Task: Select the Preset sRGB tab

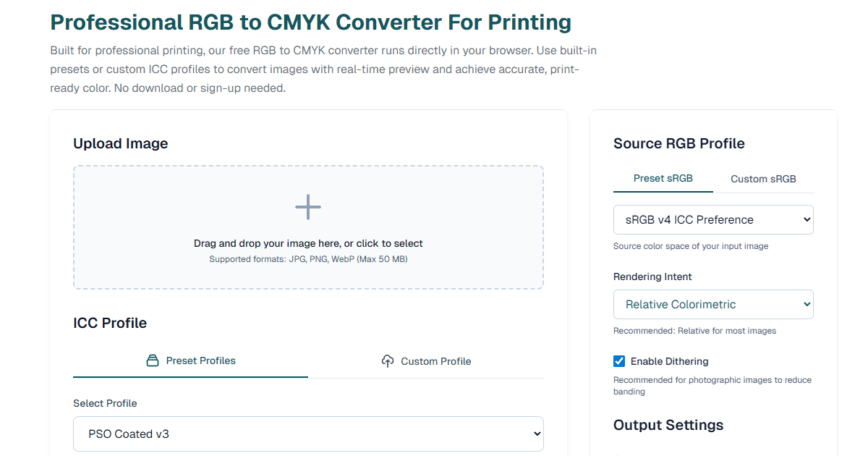Action: click(663, 178)
